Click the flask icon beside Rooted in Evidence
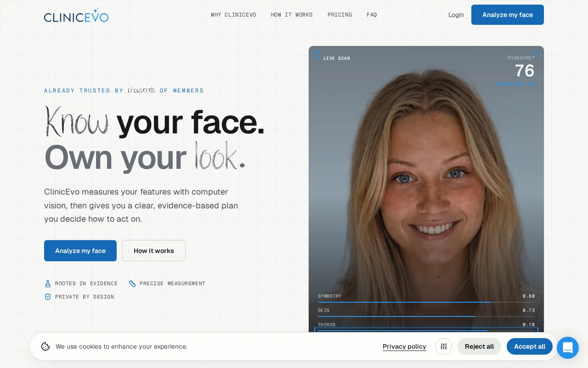The image size is (588, 368). point(48,284)
